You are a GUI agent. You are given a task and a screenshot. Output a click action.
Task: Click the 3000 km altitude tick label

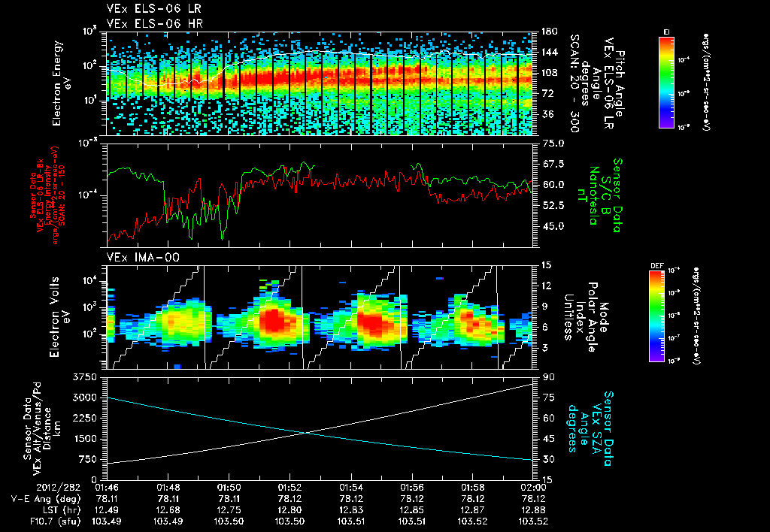[x=85, y=397]
